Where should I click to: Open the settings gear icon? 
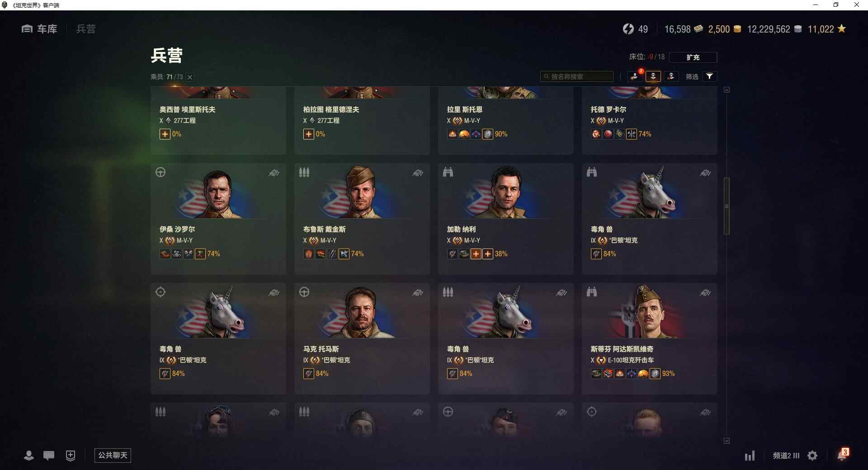click(812, 456)
